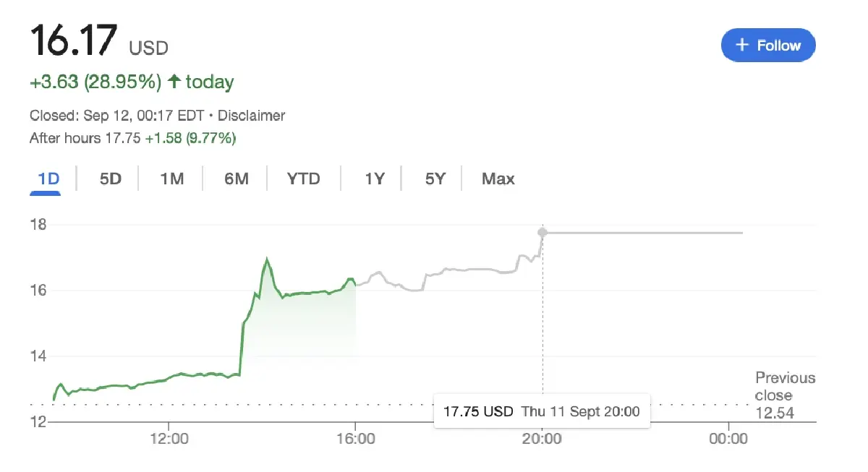The height and width of the screenshot is (472, 868).
Task: Click the green +3.63 (28.95%) change text
Action: (95, 82)
